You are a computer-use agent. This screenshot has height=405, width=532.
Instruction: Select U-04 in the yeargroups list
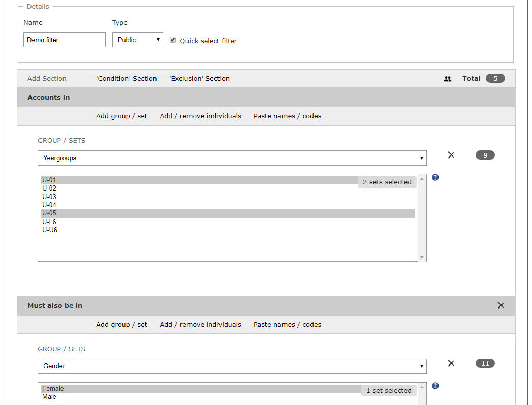[x=228, y=205]
